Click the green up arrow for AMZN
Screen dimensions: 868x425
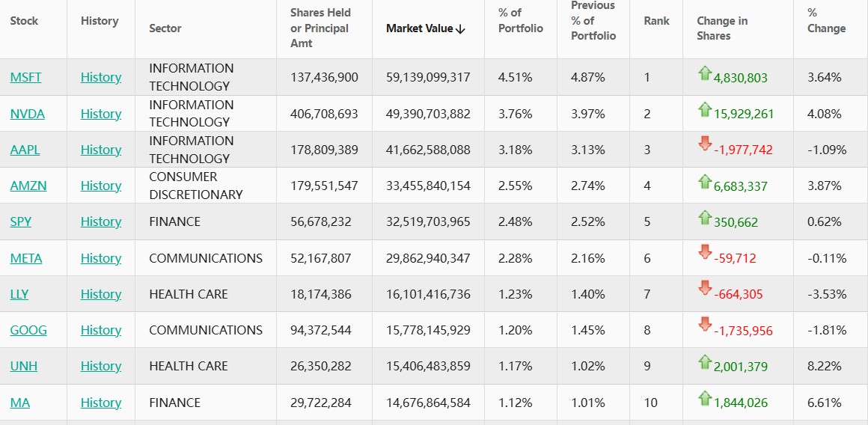pyautogui.click(x=704, y=182)
